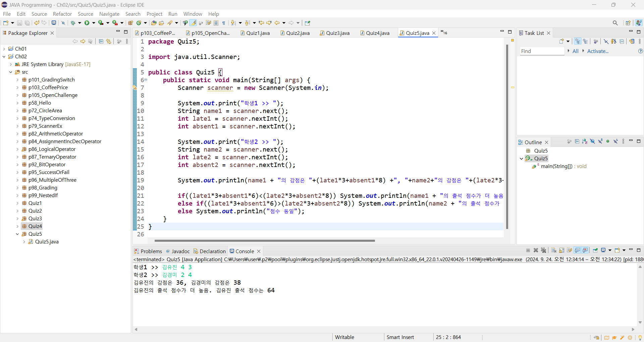
Task: Click the Find field in Task List
Action: pos(542,51)
